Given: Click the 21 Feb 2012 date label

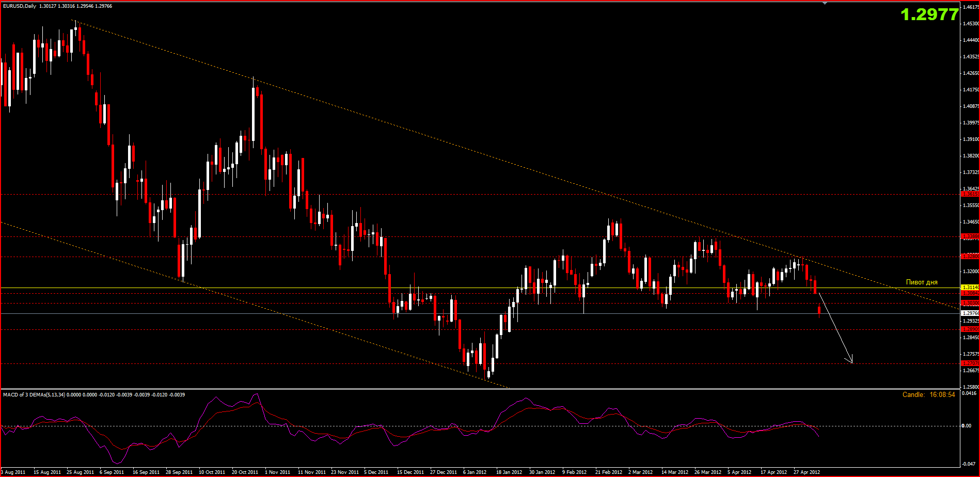Looking at the screenshot, I should pyautogui.click(x=608, y=472).
